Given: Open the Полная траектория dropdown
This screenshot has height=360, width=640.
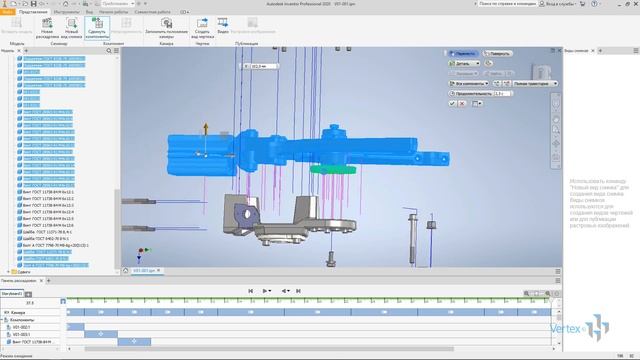Looking at the screenshot, I should [x=535, y=83].
